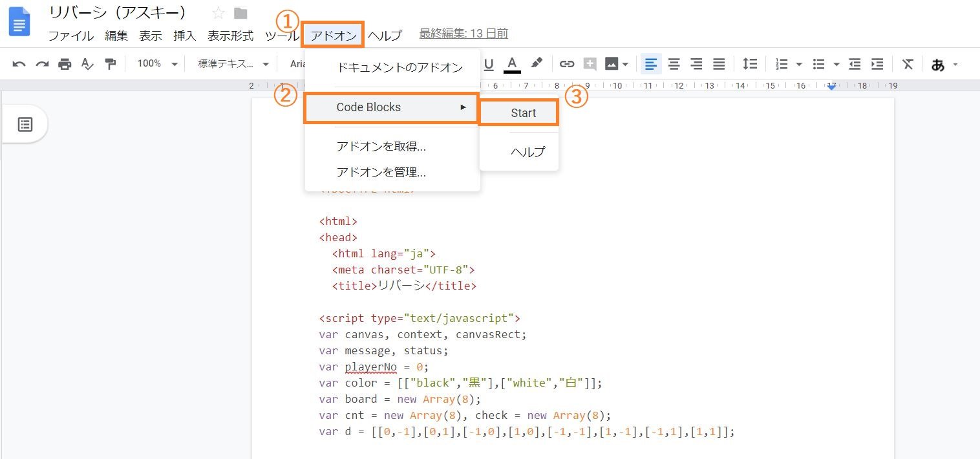The width and height of the screenshot is (980, 459).
Task: Move document using the folder icon
Action: pyautogui.click(x=240, y=13)
